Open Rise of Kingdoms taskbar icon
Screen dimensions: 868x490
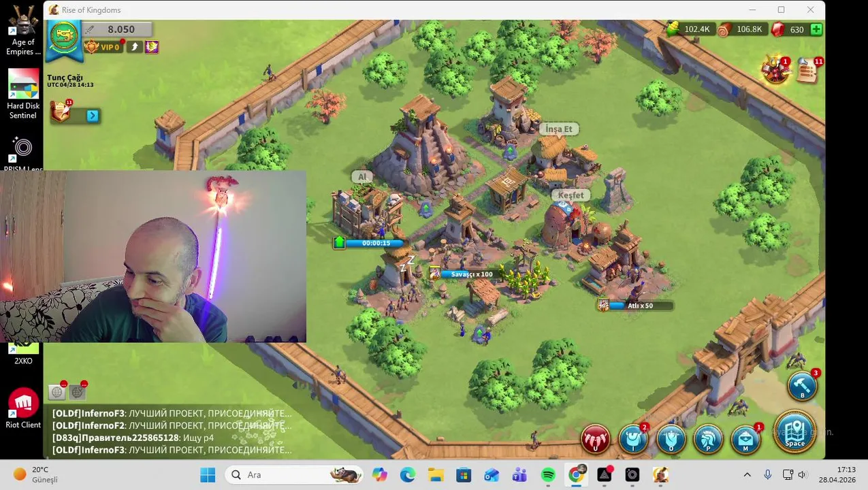tap(660, 474)
